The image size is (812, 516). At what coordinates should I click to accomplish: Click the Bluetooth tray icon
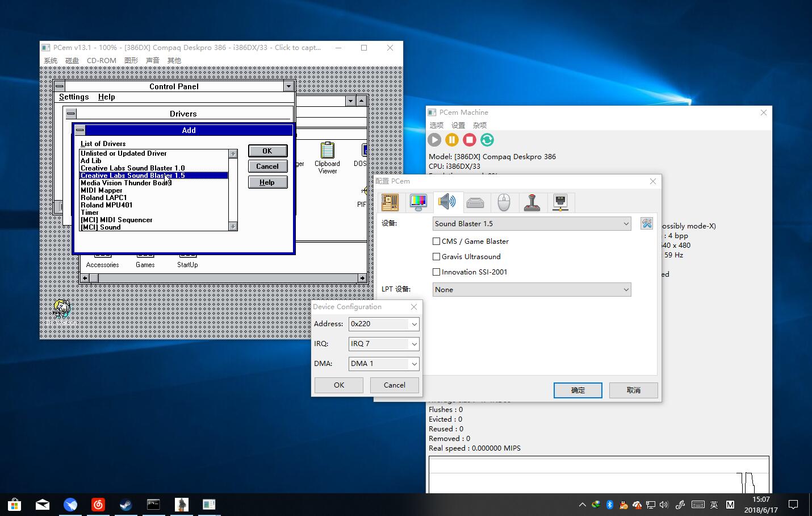610,505
